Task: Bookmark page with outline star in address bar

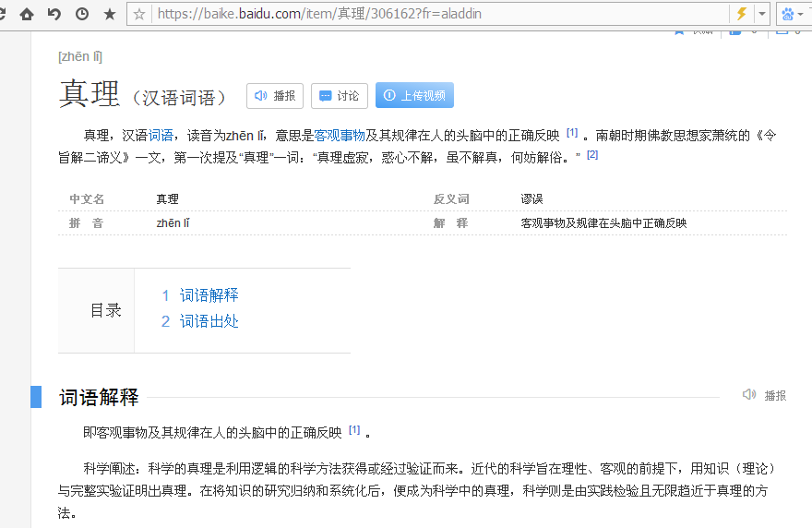Action: tap(139, 14)
